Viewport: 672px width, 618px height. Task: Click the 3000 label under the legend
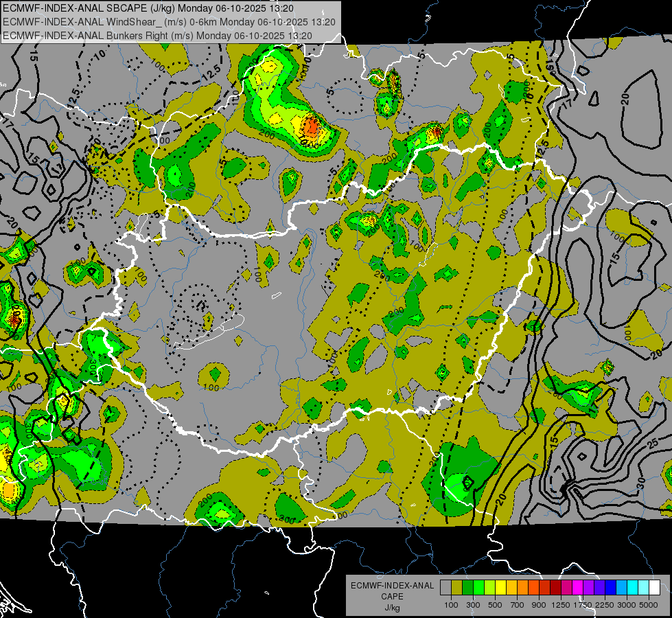(627, 605)
